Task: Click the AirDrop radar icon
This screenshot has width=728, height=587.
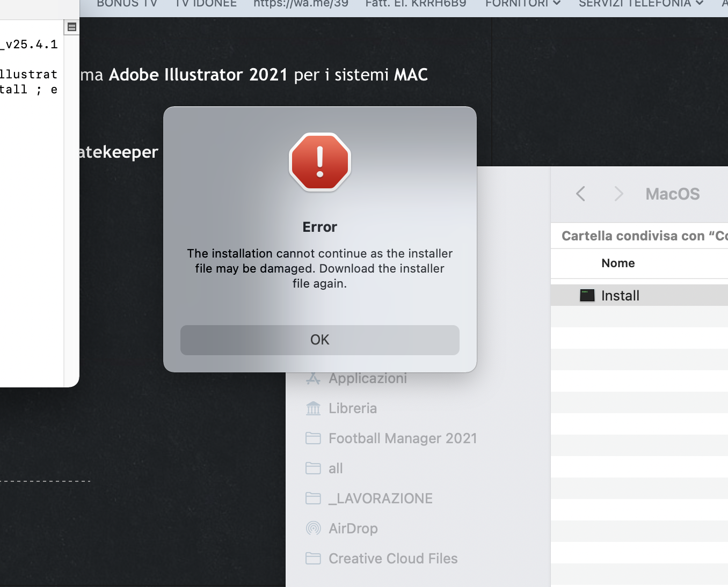Action: click(x=313, y=529)
